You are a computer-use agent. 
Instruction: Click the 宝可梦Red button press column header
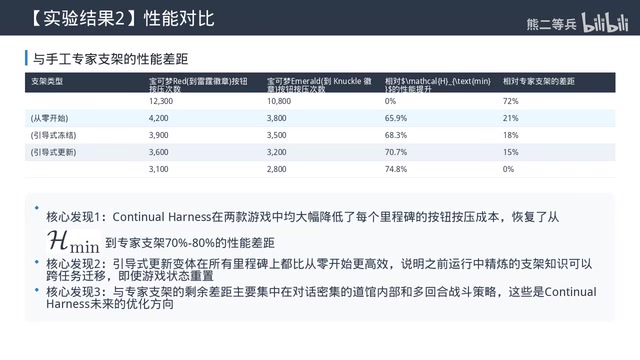tap(198, 84)
